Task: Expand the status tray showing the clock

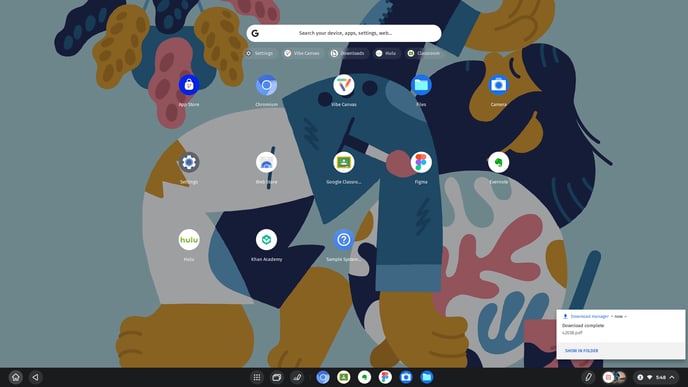Action: pyautogui.click(x=656, y=377)
